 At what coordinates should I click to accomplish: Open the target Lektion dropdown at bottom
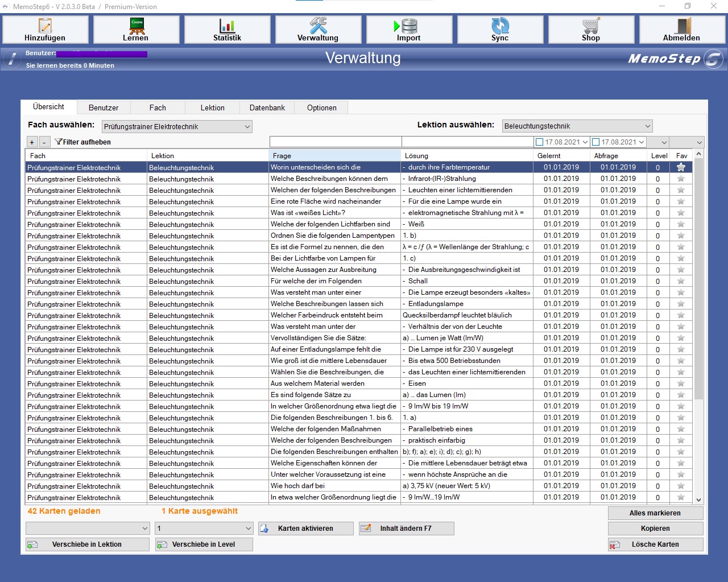pyautogui.click(x=88, y=529)
